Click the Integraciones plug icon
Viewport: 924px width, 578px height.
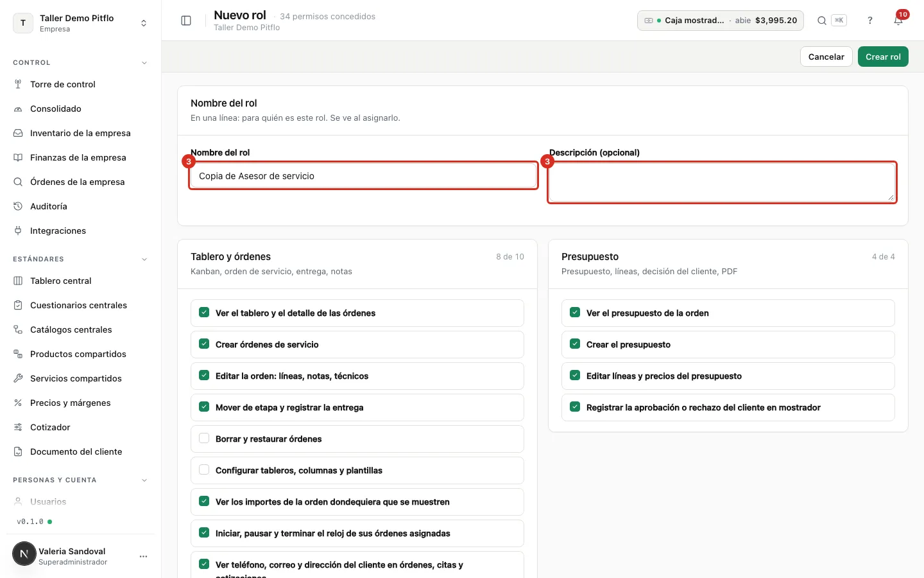(x=18, y=231)
